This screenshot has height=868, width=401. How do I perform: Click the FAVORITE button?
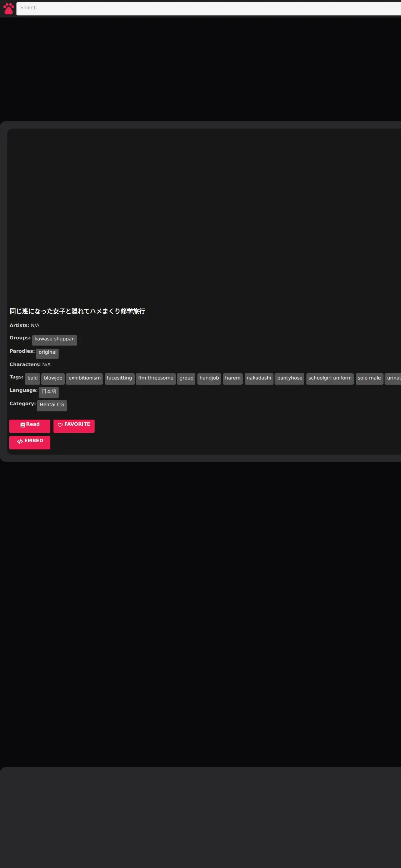[x=74, y=426]
